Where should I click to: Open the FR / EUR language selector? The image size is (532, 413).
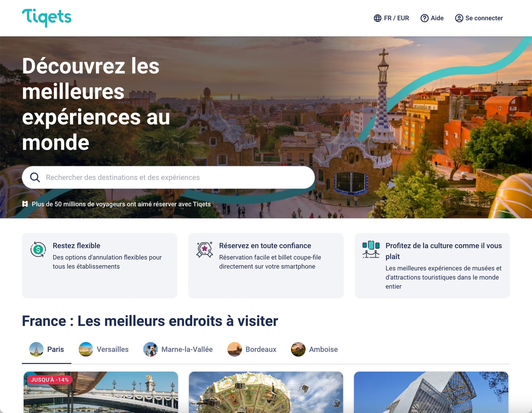[x=391, y=18]
